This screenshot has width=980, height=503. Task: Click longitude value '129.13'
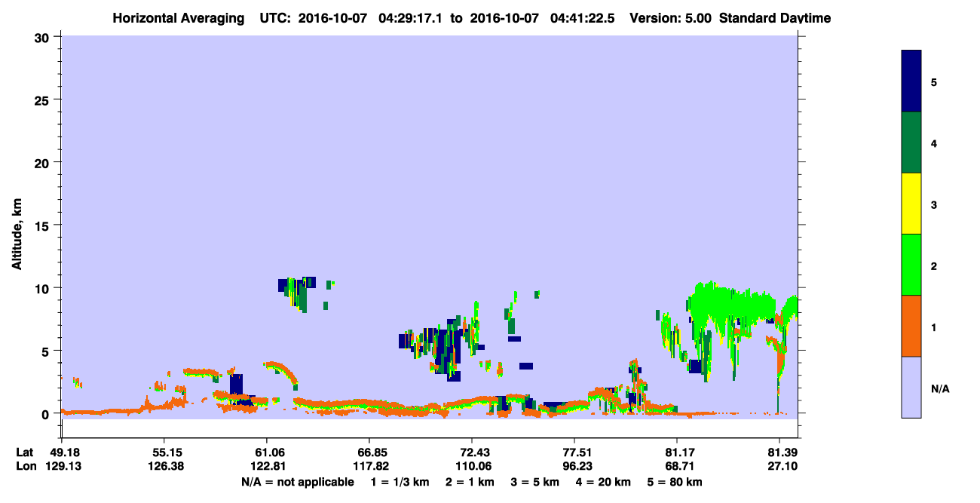62,466
